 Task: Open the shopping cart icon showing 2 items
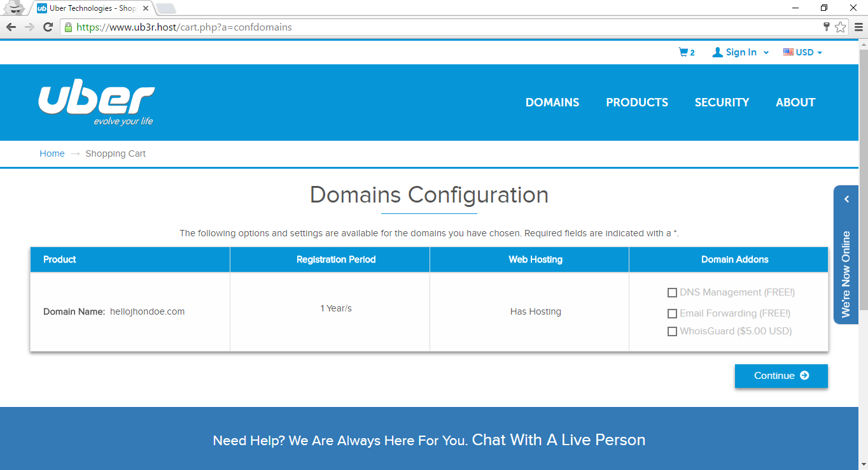(687, 52)
